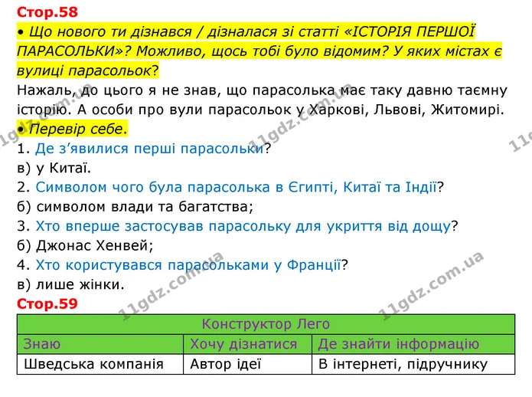The width and height of the screenshot is (532, 397).
Task: Click line starting "Нажаль, до цього я не знав"
Action: click(x=262, y=90)
